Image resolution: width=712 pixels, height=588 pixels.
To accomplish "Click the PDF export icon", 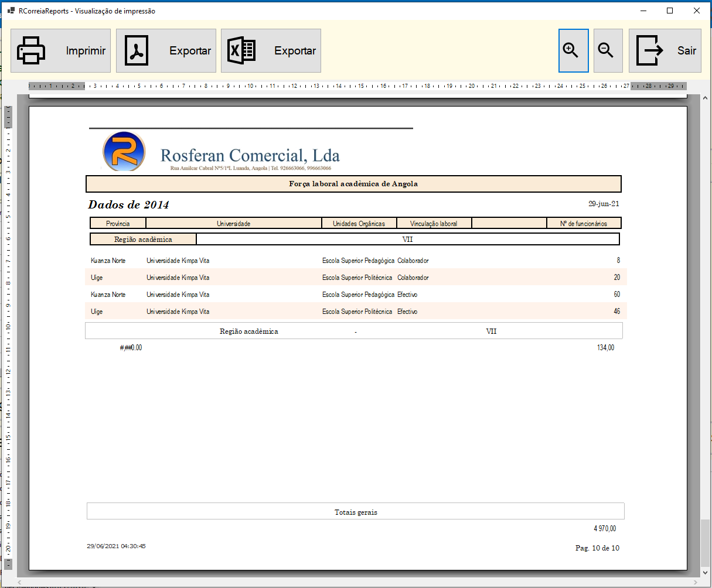I will tap(137, 50).
